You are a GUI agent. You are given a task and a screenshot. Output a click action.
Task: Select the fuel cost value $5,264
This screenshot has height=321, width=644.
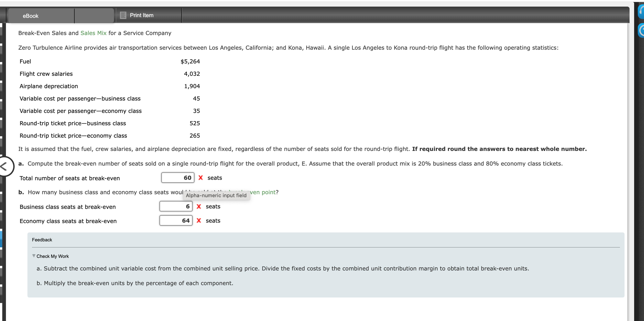(x=190, y=61)
